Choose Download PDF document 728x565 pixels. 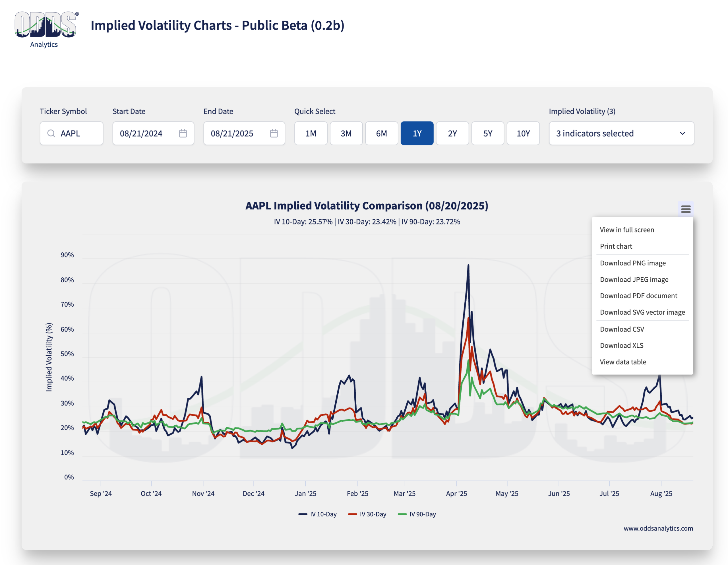point(642,296)
